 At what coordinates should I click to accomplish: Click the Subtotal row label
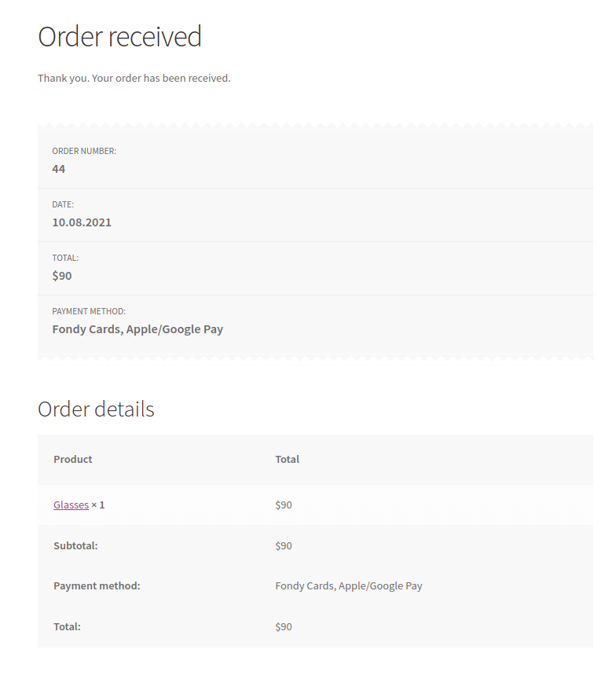(75, 545)
